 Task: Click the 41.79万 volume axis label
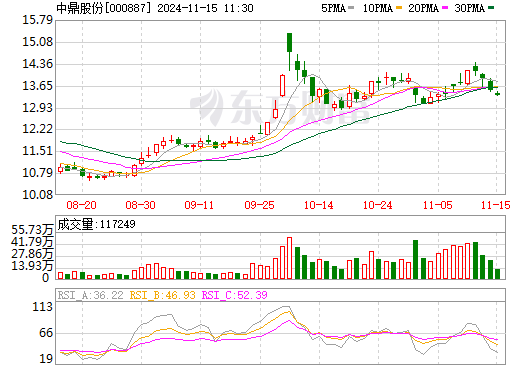(x=32, y=242)
